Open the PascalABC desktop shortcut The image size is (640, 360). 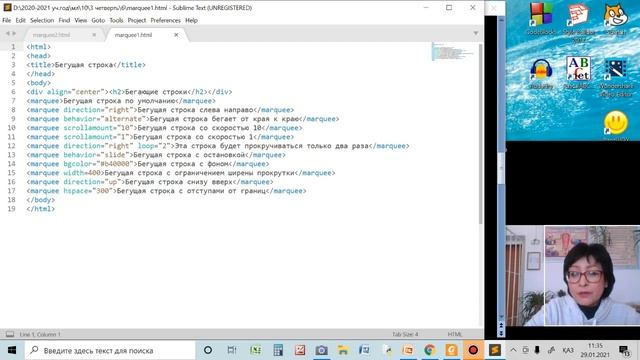pos(578,73)
